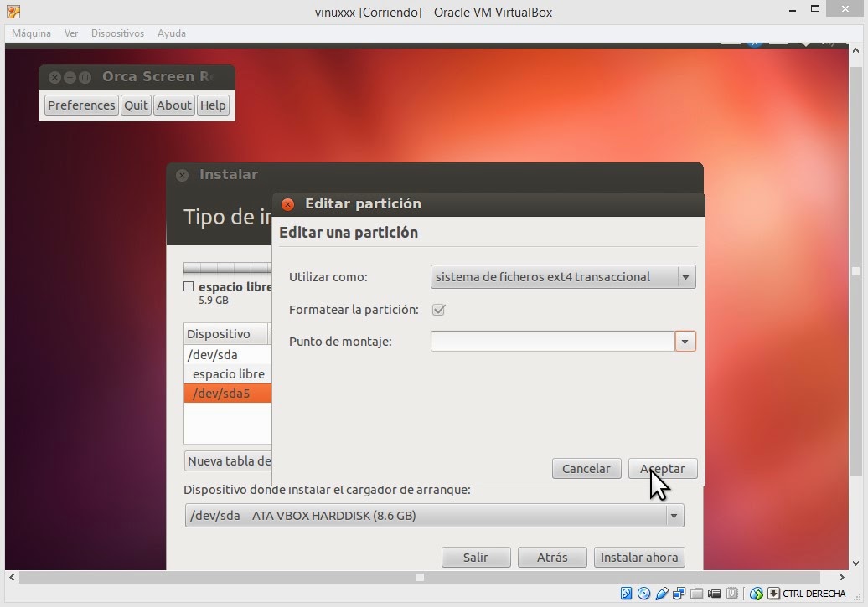Click the optical drive icon in status bar
868x607 pixels.
[643, 594]
